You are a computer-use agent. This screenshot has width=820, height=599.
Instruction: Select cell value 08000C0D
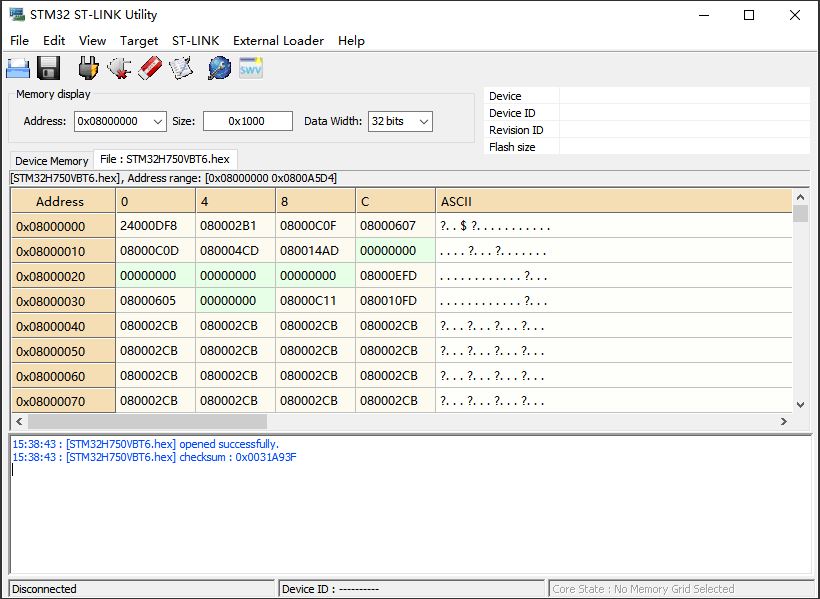tap(155, 251)
